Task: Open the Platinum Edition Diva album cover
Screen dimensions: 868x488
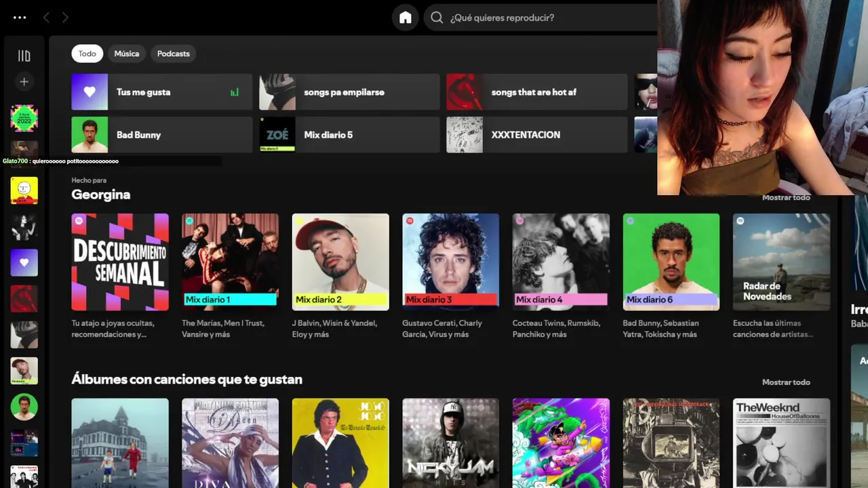Action: [x=230, y=443]
